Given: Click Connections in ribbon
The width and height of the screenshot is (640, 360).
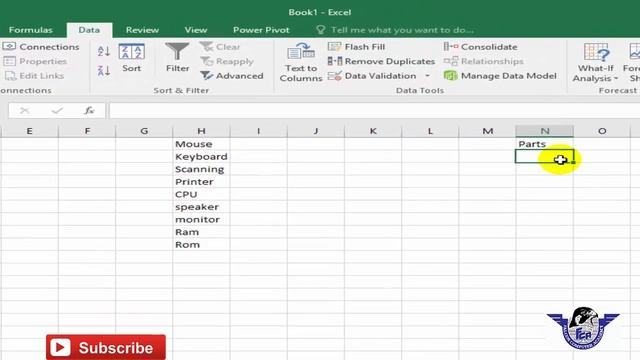Looking at the screenshot, I should [x=41, y=47].
